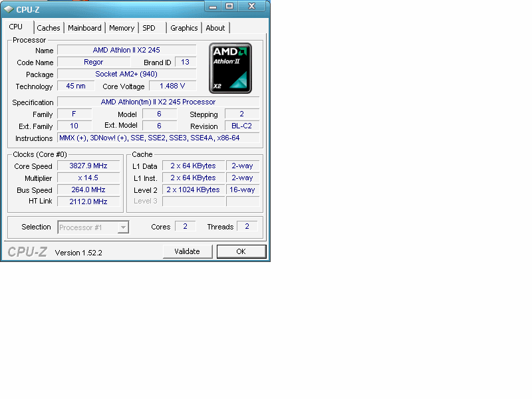Open the Mainboard tab

pos(84,28)
